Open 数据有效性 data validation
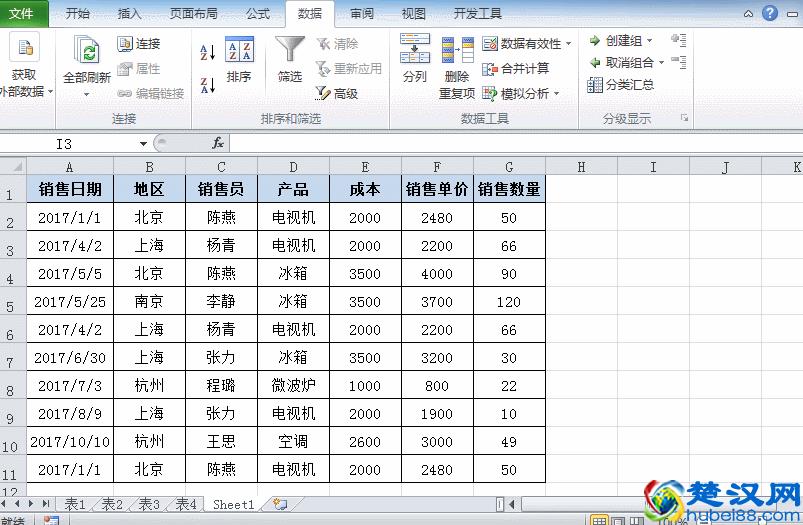Screen dimensions: 803x525 pos(522,44)
